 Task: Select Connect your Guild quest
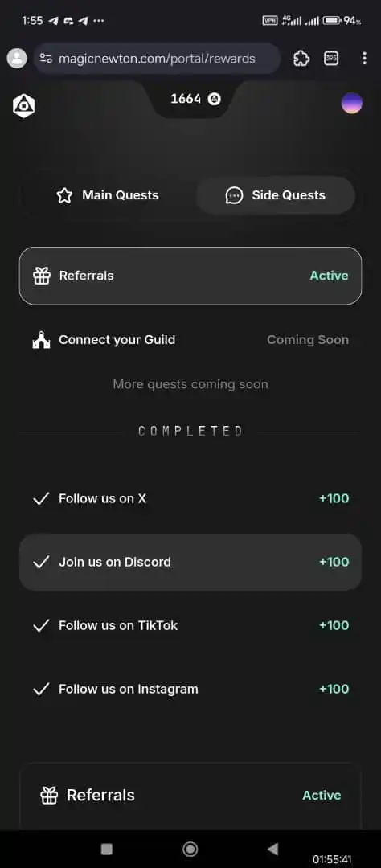(190, 340)
